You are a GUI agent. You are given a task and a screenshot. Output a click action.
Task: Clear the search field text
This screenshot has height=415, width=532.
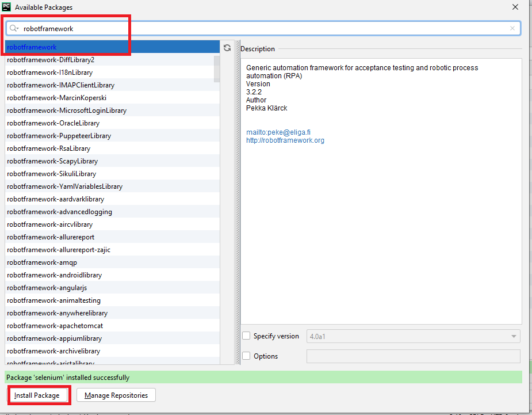tap(512, 29)
